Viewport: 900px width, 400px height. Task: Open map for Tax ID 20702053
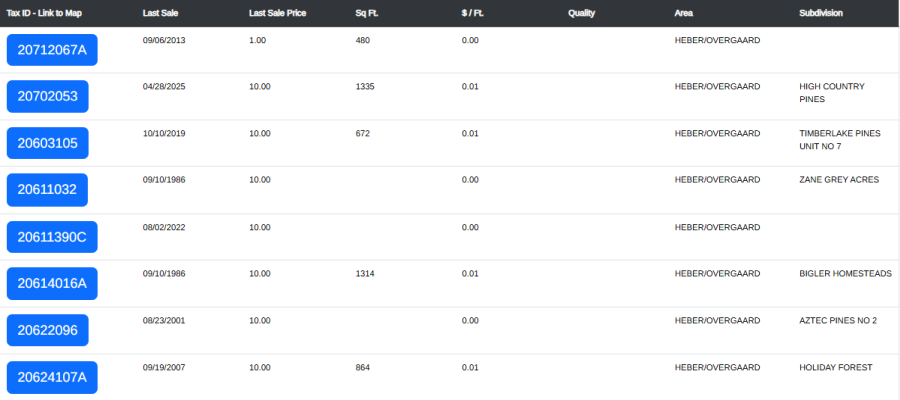point(48,96)
